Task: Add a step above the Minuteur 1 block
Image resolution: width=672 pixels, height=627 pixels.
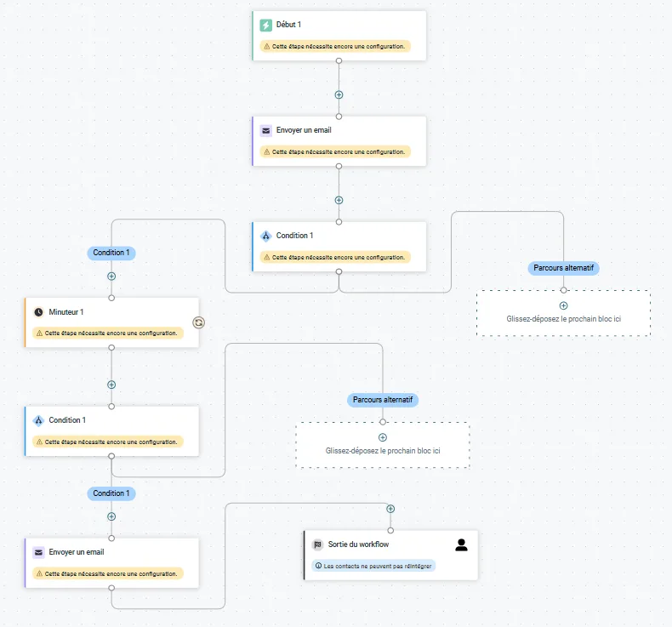Action: pos(111,276)
